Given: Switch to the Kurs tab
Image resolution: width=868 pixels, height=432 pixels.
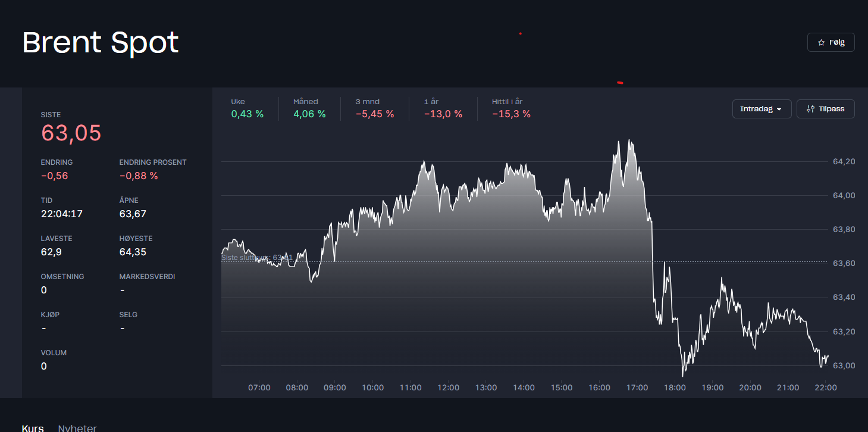Looking at the screenshot, I should tap(33, 428).
